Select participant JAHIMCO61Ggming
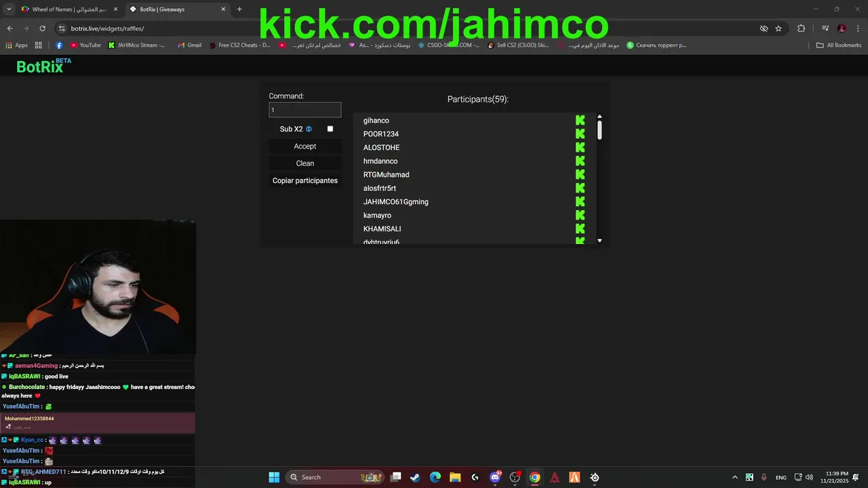Viewport: 868px width, 488px height. click(396, 202)
